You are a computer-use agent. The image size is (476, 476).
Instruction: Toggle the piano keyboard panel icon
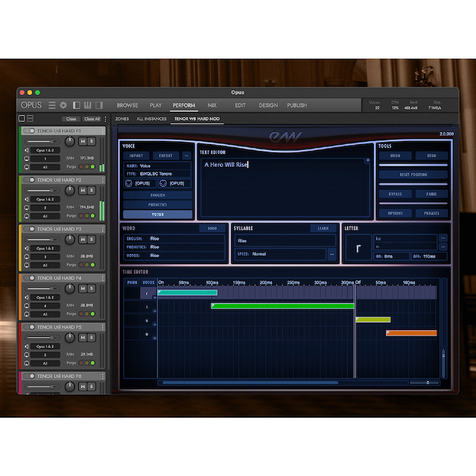[88, 105]
